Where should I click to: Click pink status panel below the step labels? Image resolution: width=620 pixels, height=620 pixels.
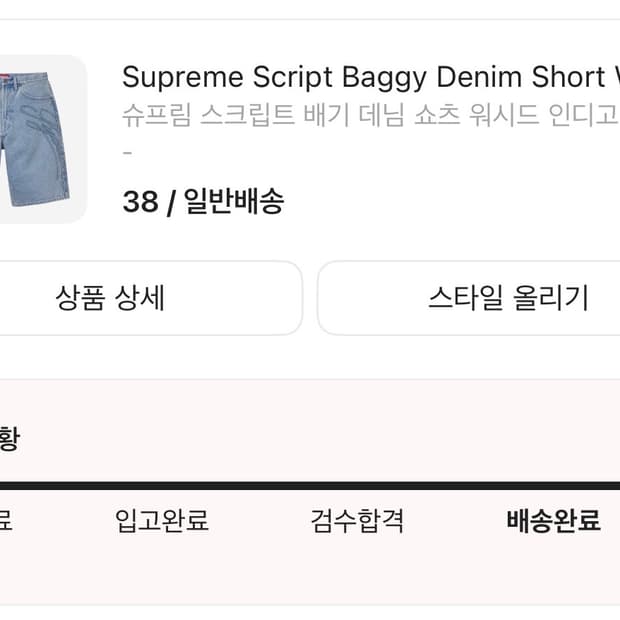[310, 575]
